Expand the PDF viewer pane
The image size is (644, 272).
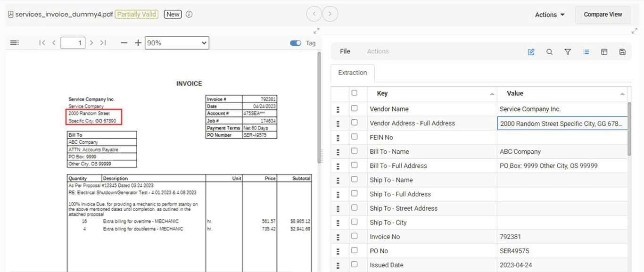[316, 31]
